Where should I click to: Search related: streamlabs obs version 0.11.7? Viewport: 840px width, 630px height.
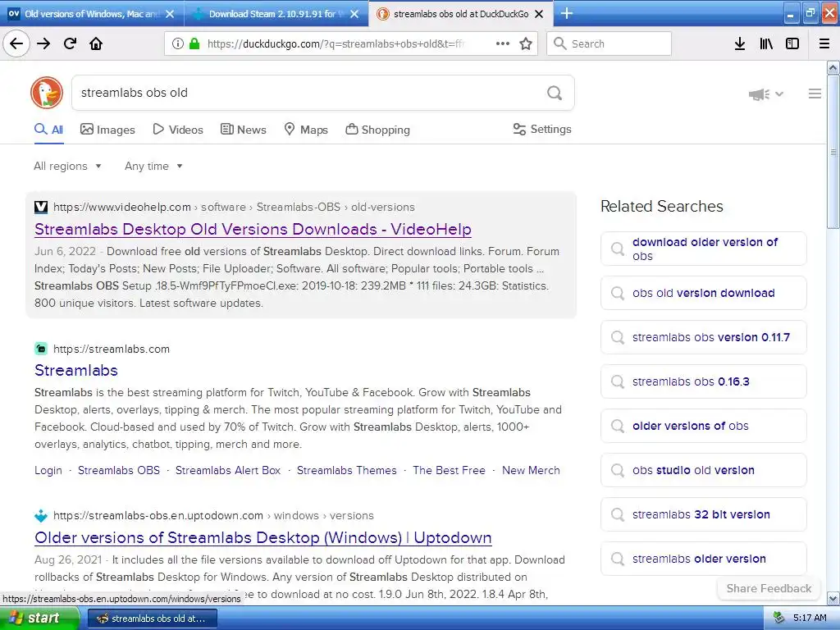tap(703, 337)
